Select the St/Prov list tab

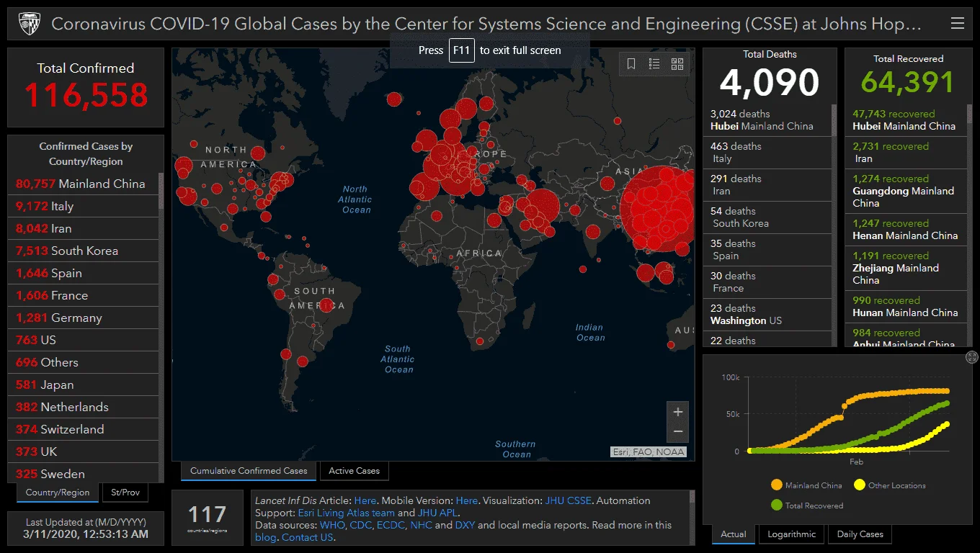click(x=125, y=493)
